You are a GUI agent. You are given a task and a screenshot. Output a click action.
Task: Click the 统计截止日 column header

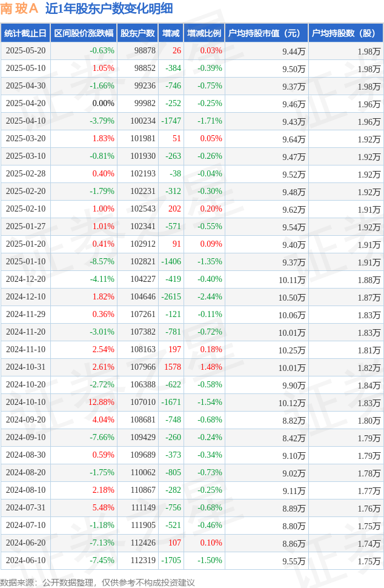[x=25, y=33]
